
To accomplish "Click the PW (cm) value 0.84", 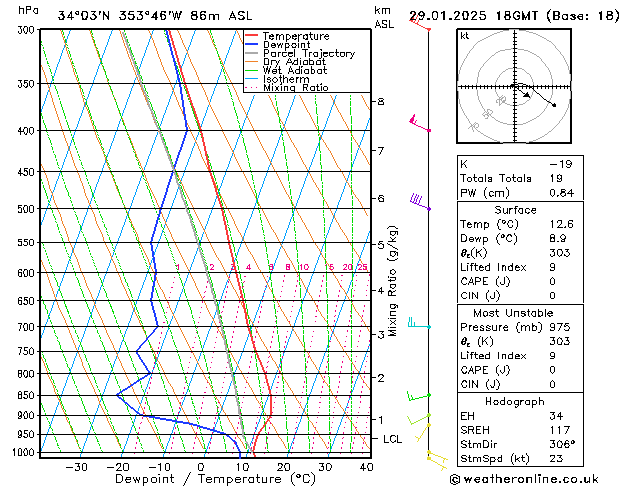I will (562, 192).
